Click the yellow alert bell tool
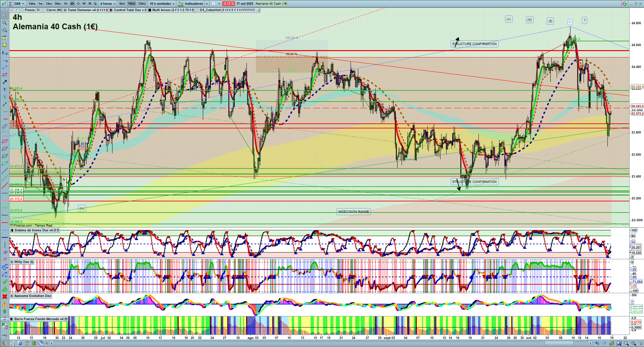Image resolution: width=644 pixels, height=347 pixels. 4,45
